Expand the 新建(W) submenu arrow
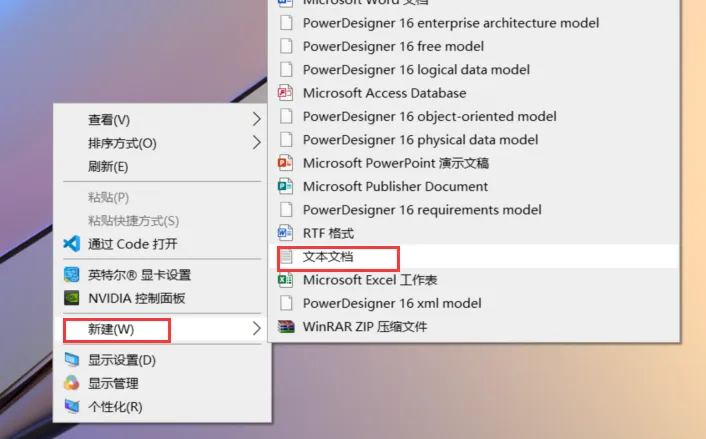The height and width of the screenshot is (439, 706). pos(256,329)
